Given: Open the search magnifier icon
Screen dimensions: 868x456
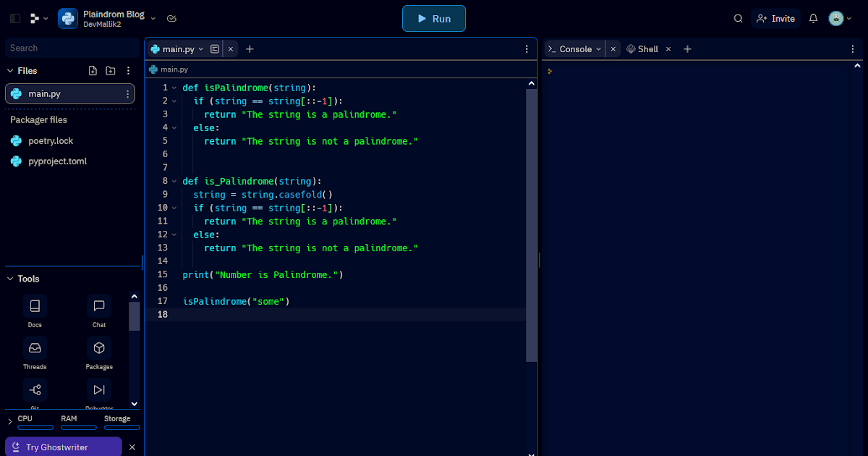Looking at the screenshot, I should pyautogui.click(x=739, y=19).
